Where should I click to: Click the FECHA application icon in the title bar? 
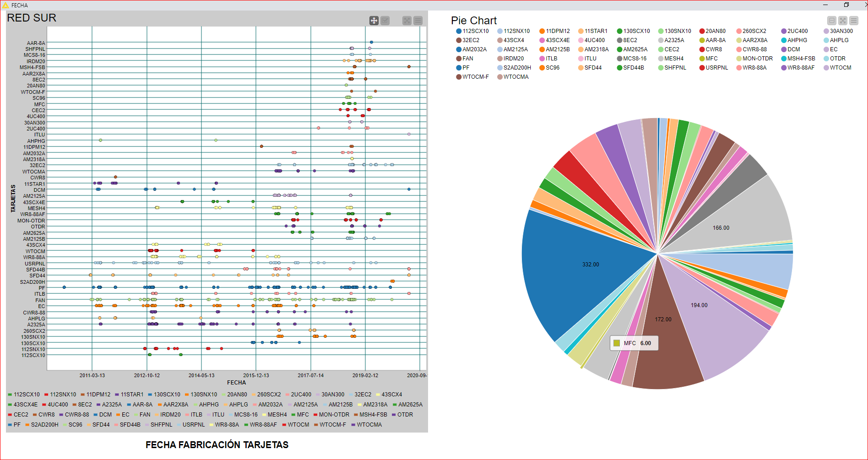click(5, 5)
